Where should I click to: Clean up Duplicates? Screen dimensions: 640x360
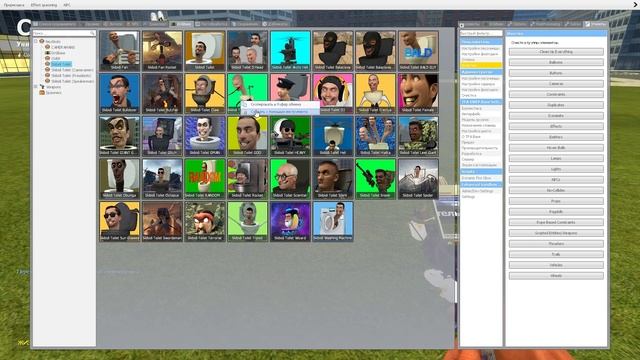[556, 105]
